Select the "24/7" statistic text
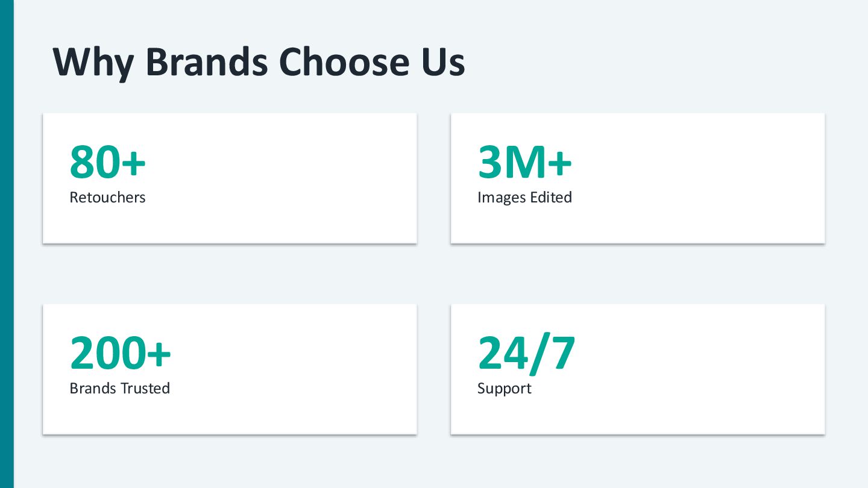This screenshot has width=868, height=488. point(526,354)
